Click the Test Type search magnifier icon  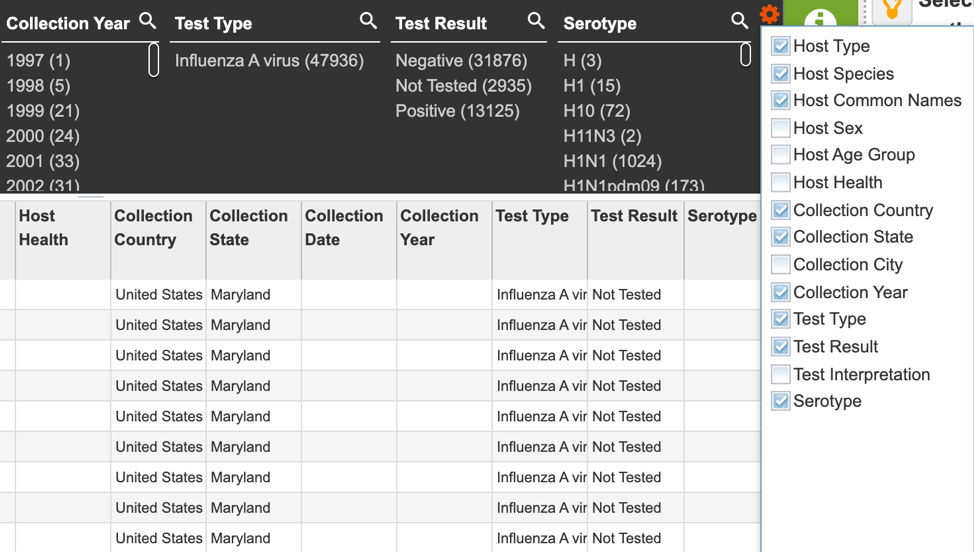(x=368, y=20)
